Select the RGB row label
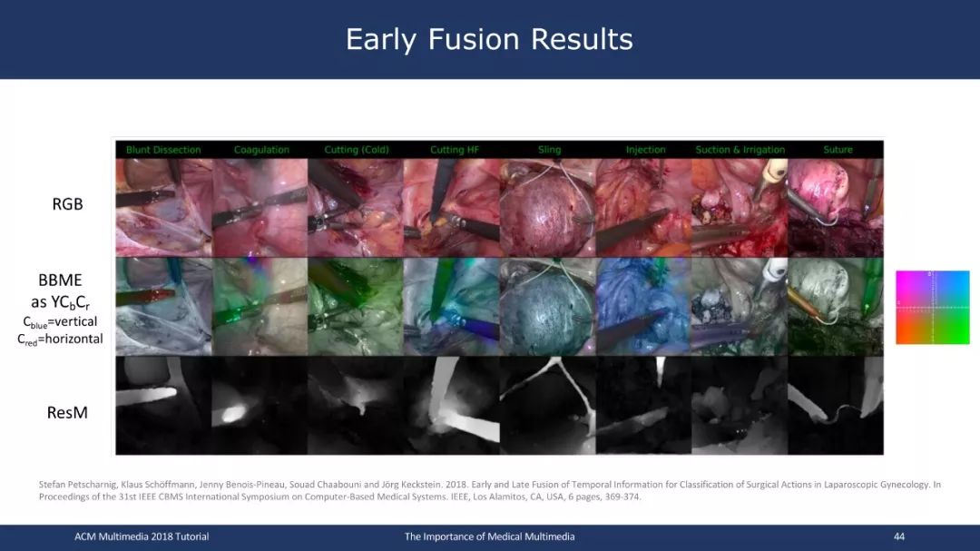 67,204
